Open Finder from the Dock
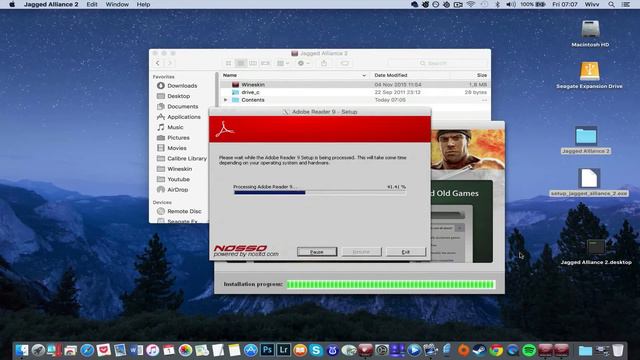Screen dimensions: 640x360 click(22, 350)
